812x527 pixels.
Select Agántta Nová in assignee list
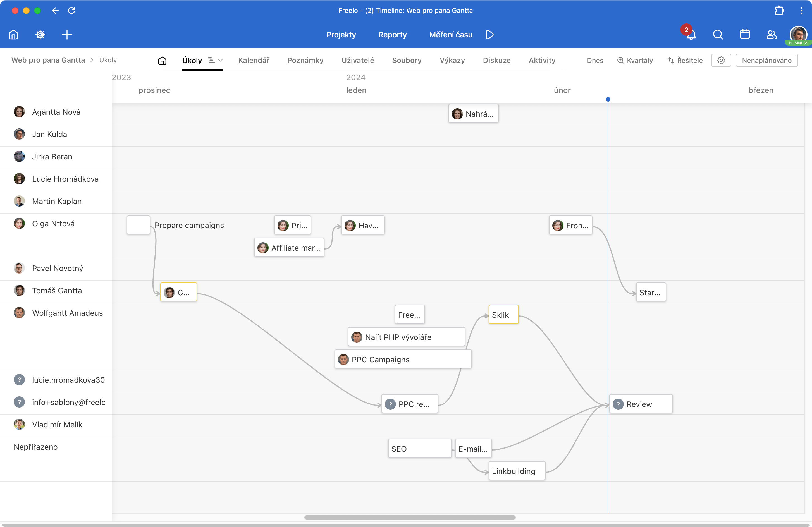[56, 112]
